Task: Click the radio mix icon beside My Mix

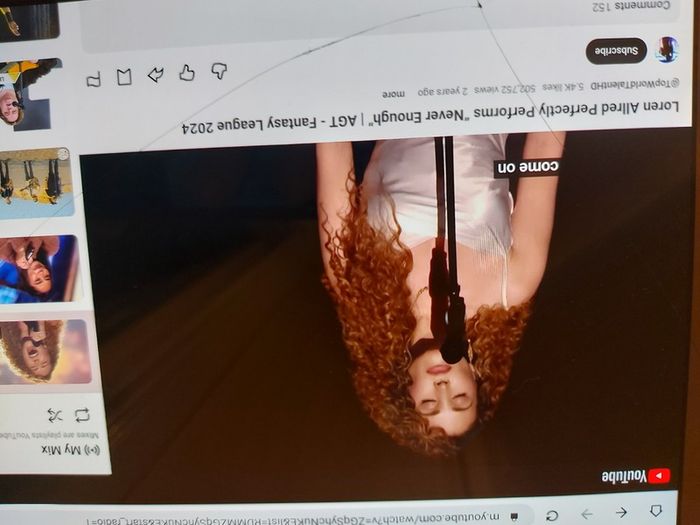Action: click(x=92, y=450)
